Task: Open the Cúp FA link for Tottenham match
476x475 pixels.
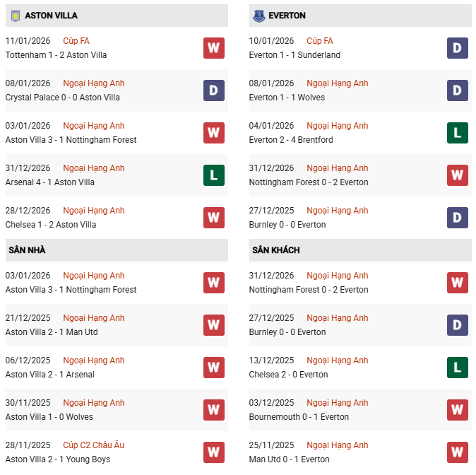Action: click(x=76, y=41)
